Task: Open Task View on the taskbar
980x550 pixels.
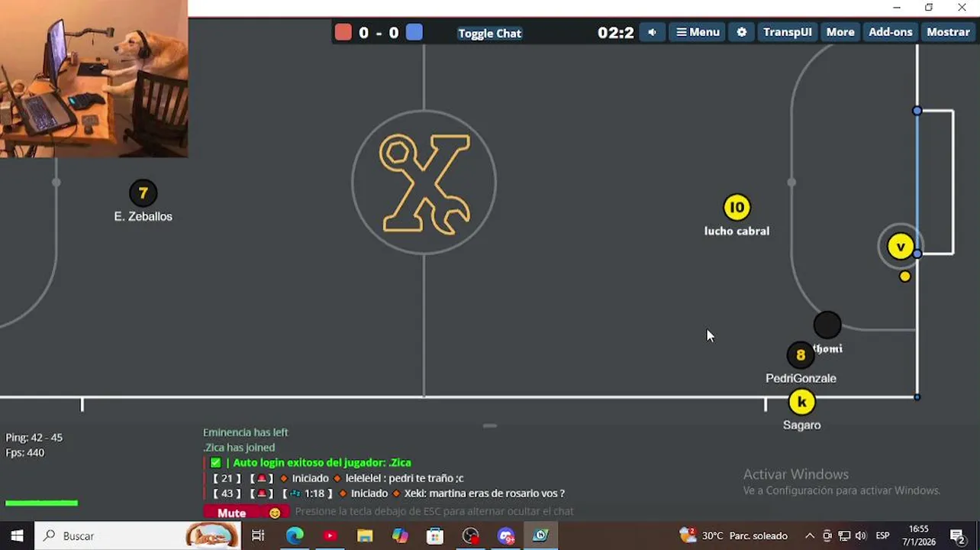Action: click(x=258, y=535)
